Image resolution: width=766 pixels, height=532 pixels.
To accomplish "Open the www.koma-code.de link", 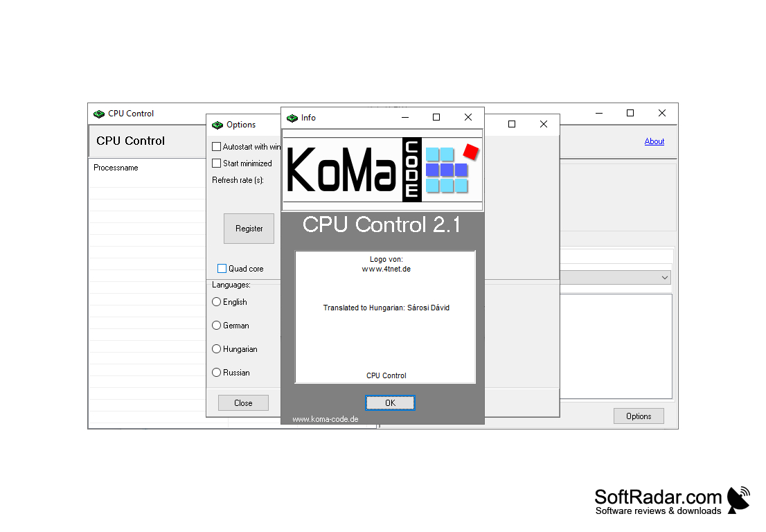I will click(326, 419).
